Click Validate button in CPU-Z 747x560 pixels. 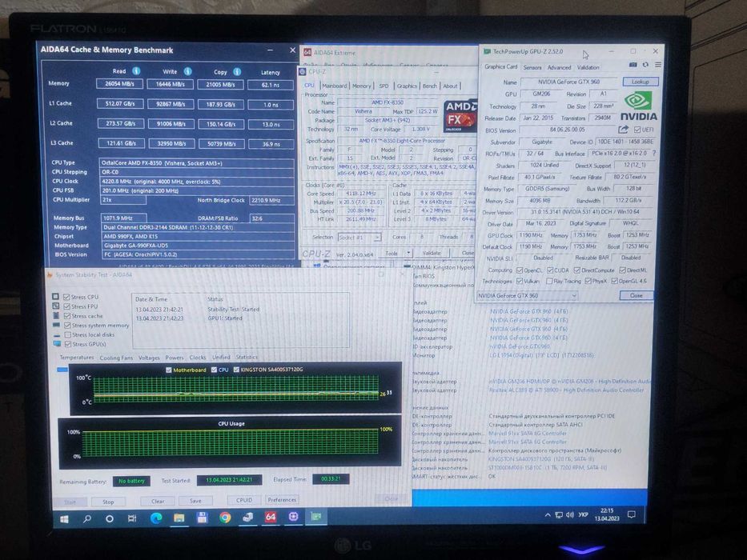[431, 253]
